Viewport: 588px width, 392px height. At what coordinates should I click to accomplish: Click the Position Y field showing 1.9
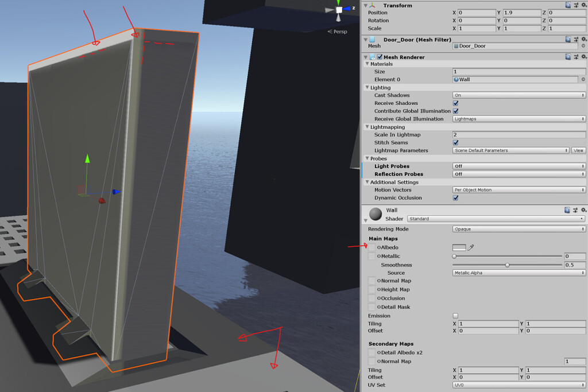pos(521,12)
